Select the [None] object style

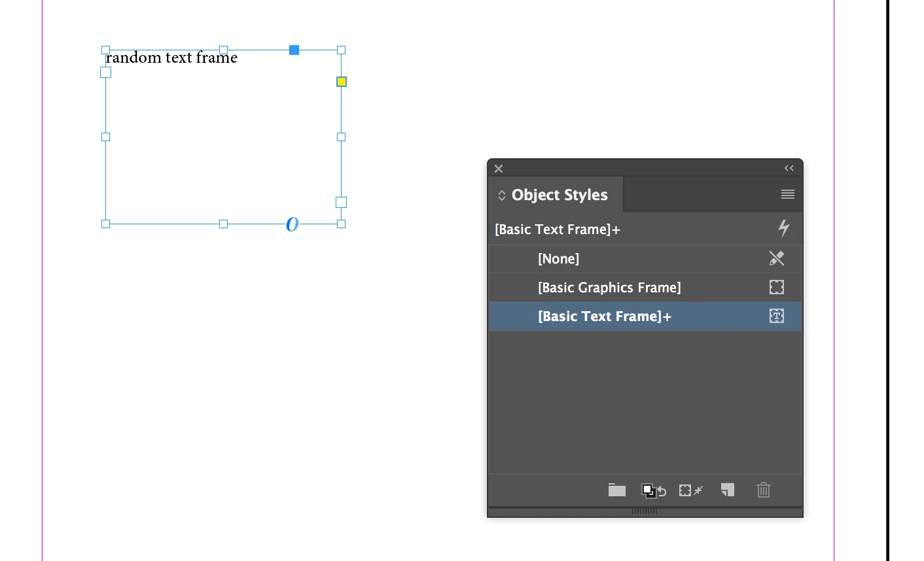645,259
